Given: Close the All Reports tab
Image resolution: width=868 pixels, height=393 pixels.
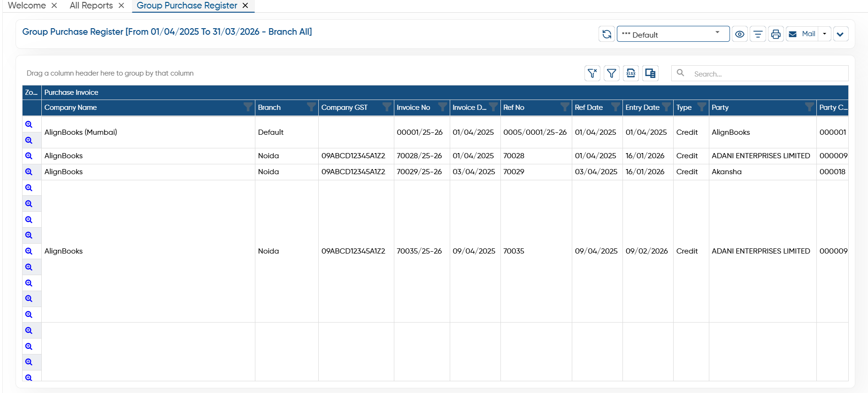Looking at the screenshot, I should pos(121,6).
